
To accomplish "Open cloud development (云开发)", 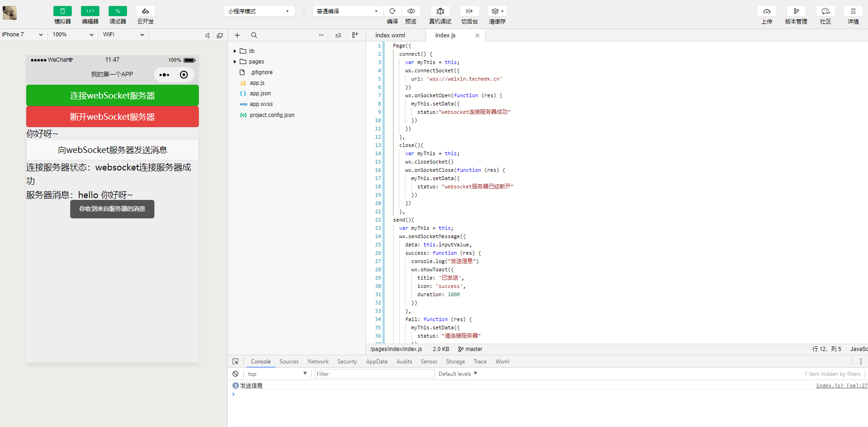I will [x=145, y=12].
